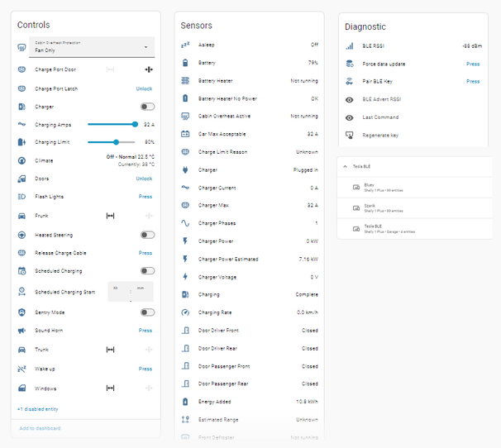Open the charge port door with arrows button
Image resolution: width=501 pixels, height=448 pixels.
point(110,69)
